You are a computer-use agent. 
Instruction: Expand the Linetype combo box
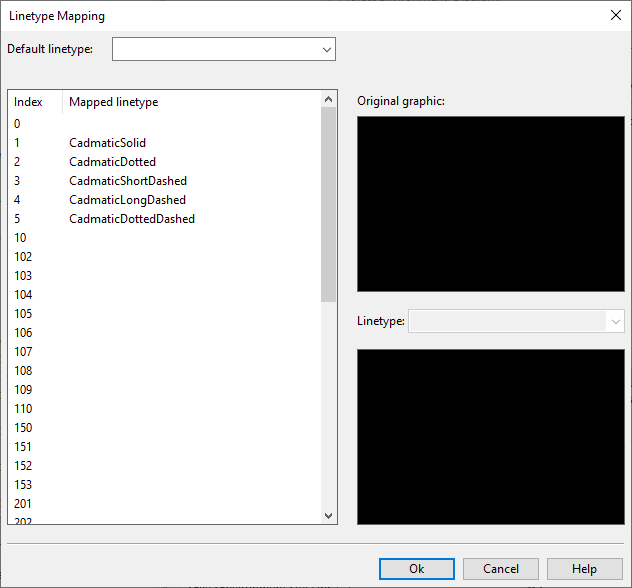coord(516,321)
